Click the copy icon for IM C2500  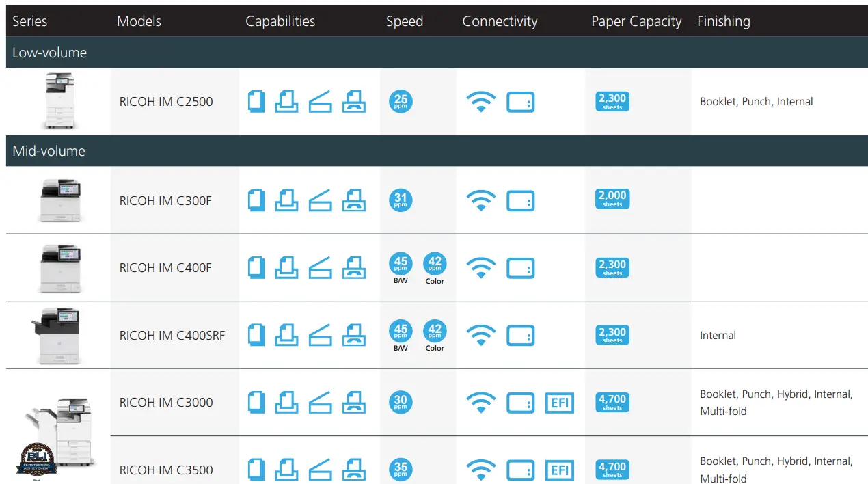point(256,102)
